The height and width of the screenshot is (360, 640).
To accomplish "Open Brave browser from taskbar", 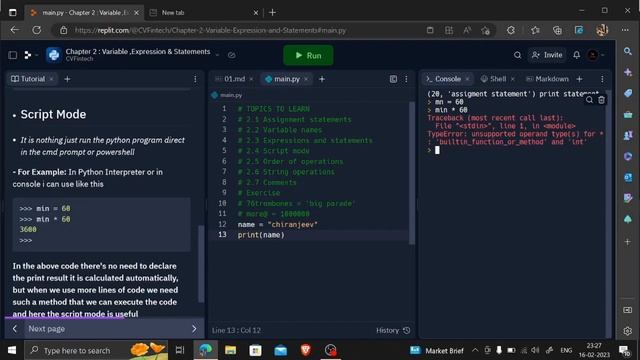I will point(306,350).
